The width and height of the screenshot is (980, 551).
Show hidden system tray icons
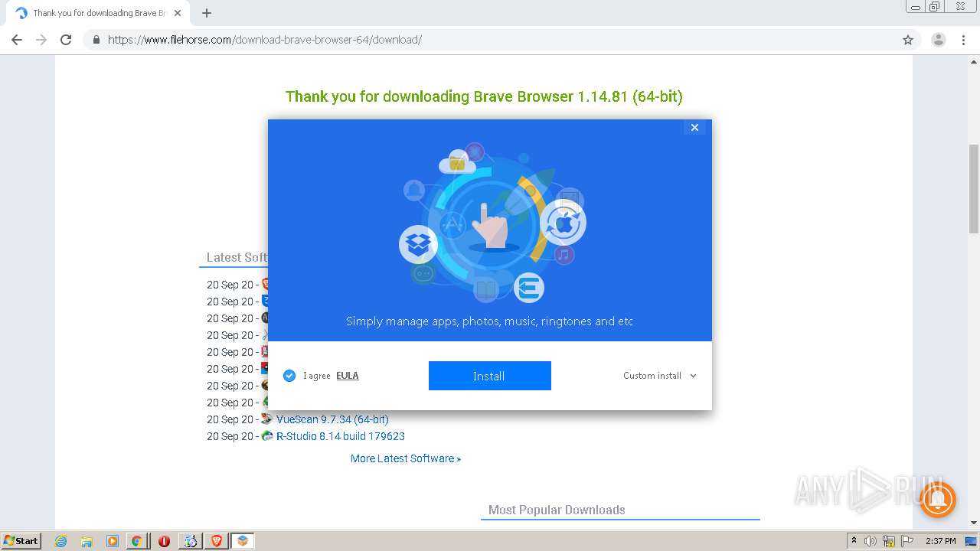pyautogui.click(x=854, y=541)
